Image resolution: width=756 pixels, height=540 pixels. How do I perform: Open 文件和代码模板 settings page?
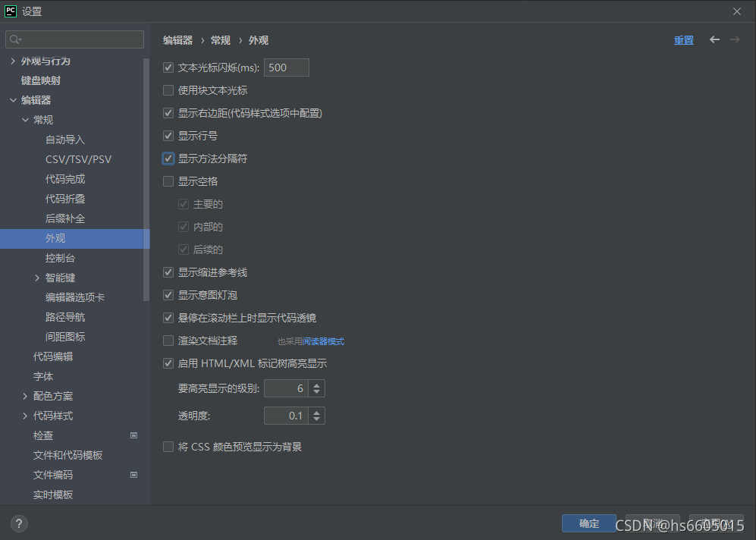67,455
